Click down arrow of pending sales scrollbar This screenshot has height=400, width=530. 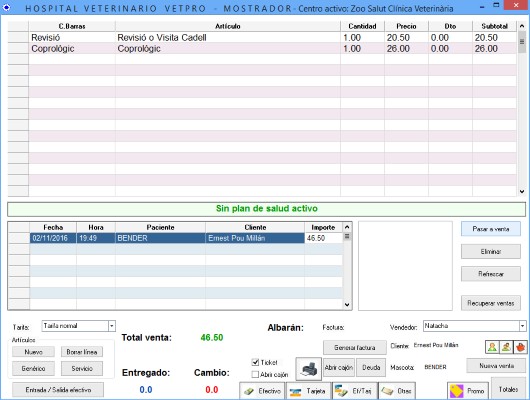[x=347, y=305]
